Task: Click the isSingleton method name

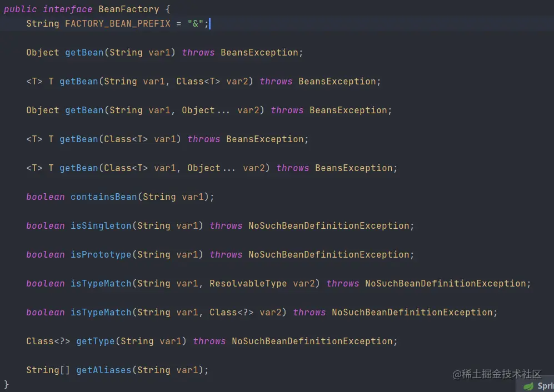Action: click(101, 226)
